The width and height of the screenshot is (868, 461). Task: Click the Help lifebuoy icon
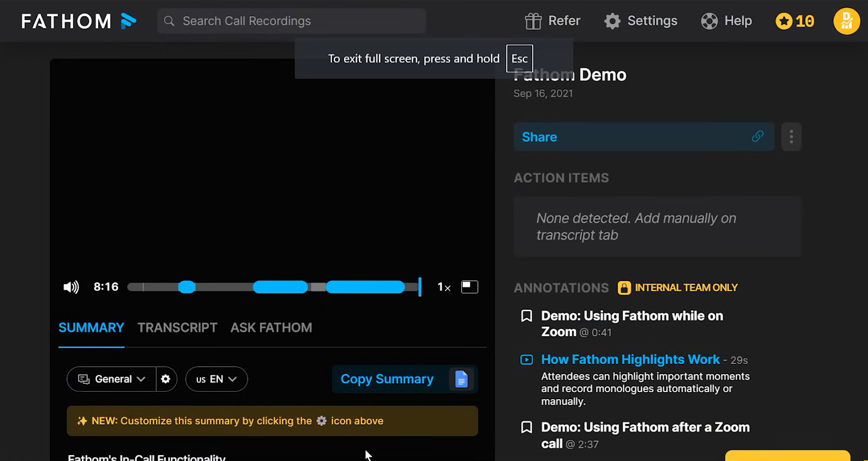point(709,21)
